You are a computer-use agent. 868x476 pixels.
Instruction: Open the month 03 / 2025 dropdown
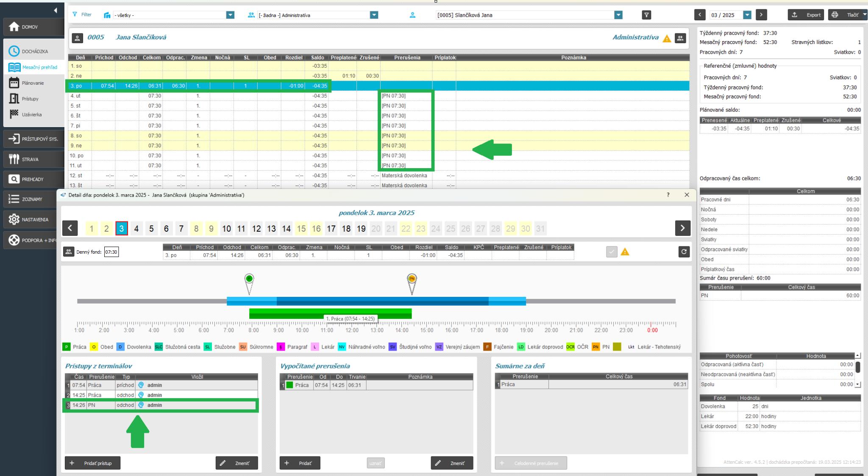click(x=747, y=15)
